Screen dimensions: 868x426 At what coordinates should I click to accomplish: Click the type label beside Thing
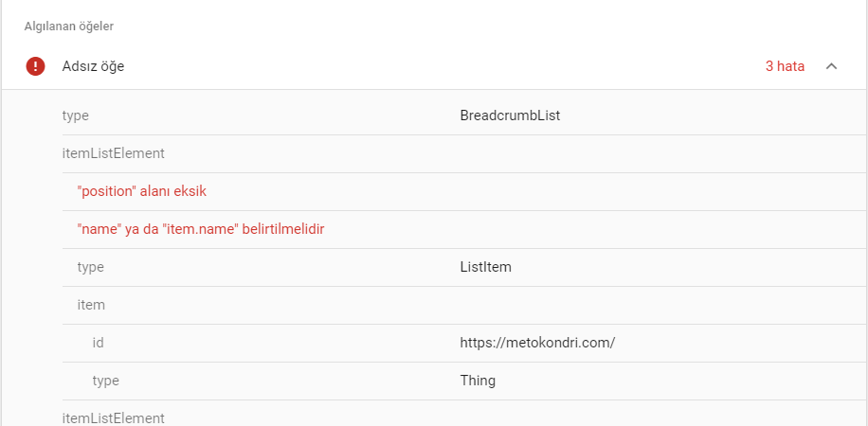click(x=105, y=381)
